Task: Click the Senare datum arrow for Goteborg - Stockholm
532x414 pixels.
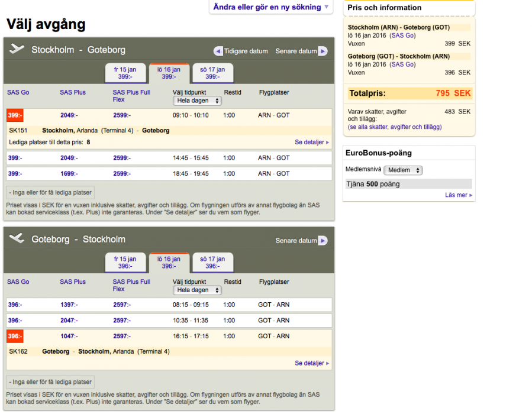Action: coord(323,240)
